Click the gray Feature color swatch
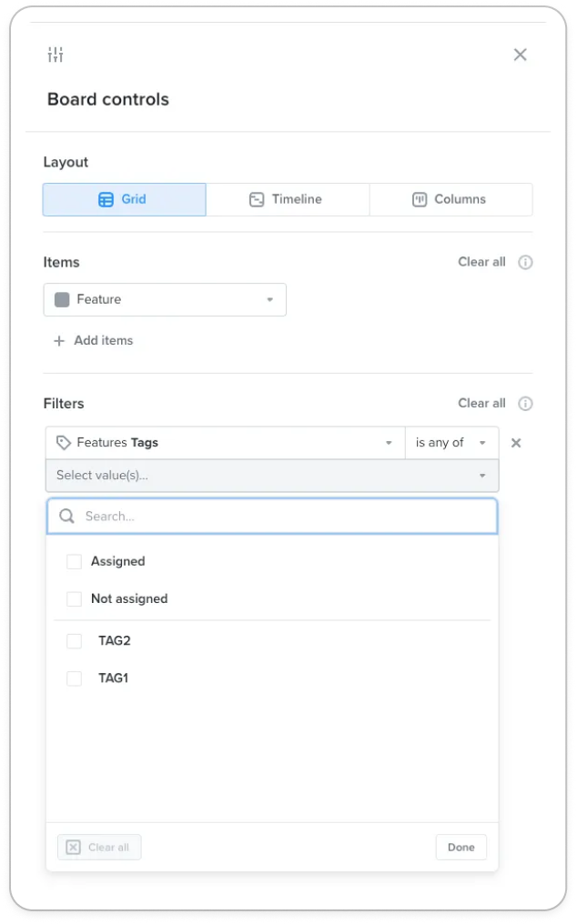This screenshot has height=924, width=577. (62, 300)
